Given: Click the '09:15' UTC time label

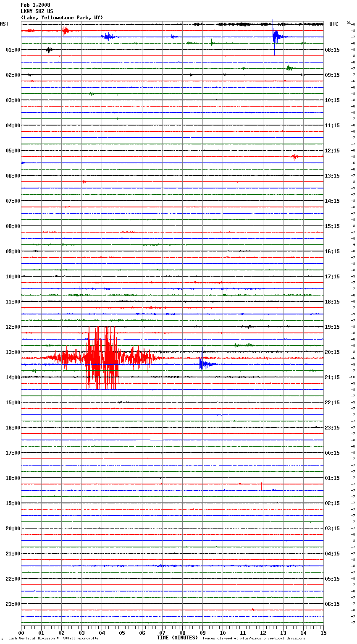Looking at the screenshot, I should coord(332,75).
